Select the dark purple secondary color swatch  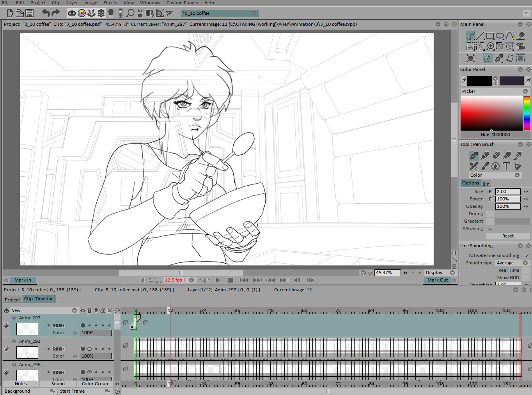[x=511, y=81]
